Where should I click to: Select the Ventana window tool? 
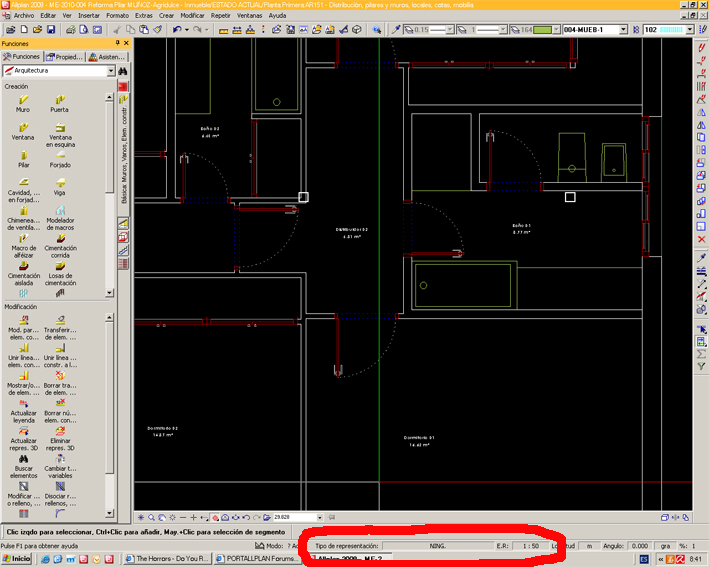[x=23, y=131]
